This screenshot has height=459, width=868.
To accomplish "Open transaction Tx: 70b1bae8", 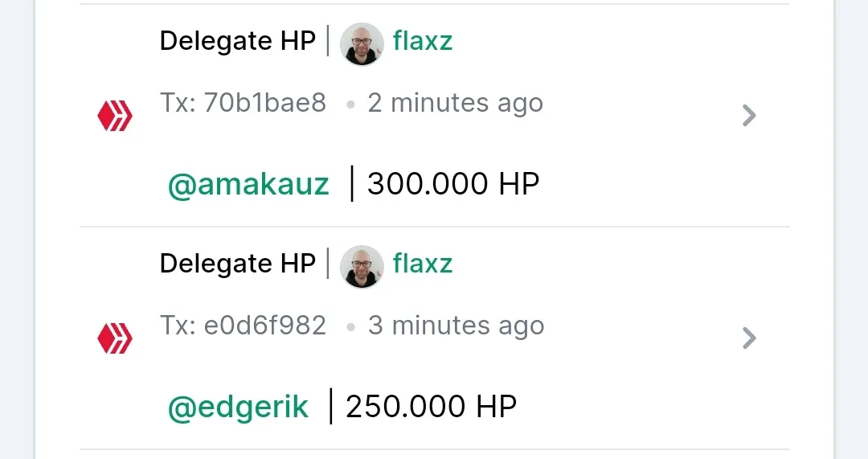I will 243,102.
